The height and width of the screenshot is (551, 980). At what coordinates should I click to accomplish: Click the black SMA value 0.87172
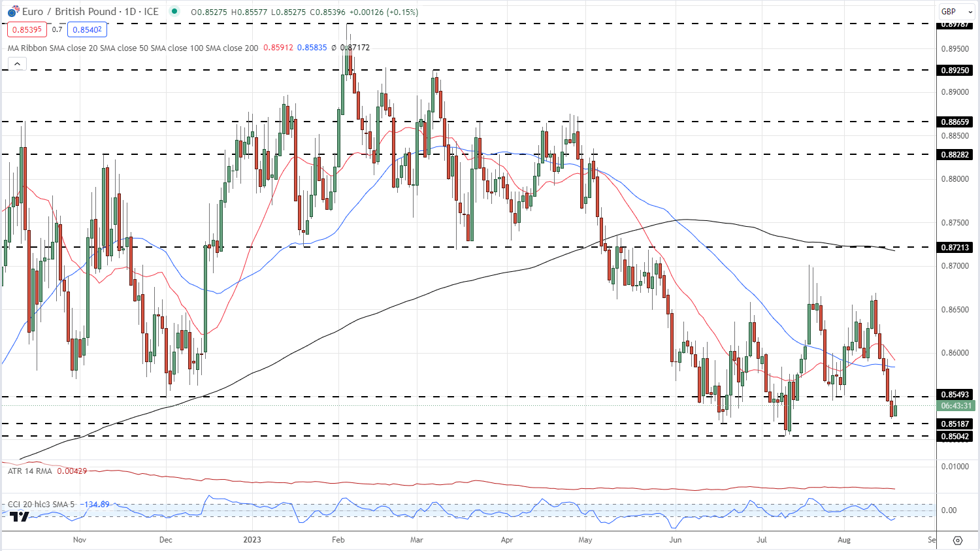click(x=355, y=48)
